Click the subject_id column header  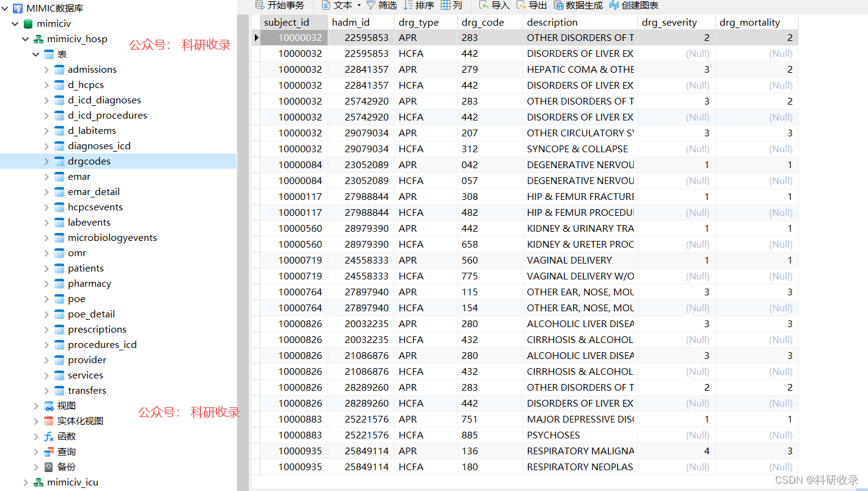tap(294, 22)
